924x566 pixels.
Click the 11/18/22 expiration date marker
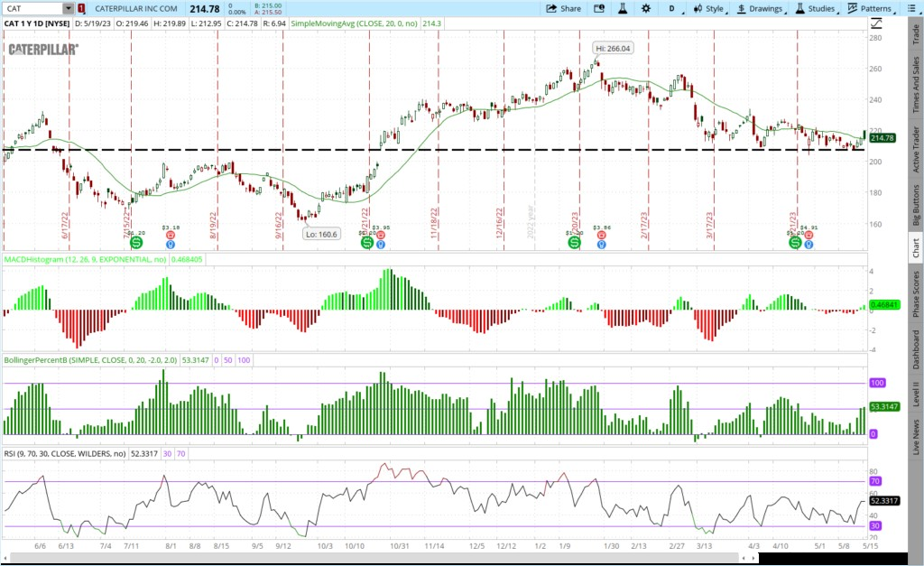pyautogui.click(x=434, y=223)
